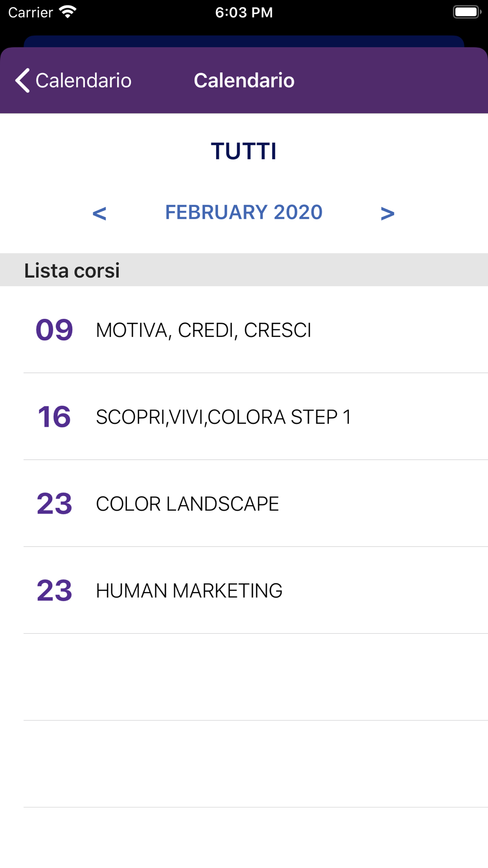Tap date 23 beside COLOR LANDSCAPE
Screen dimensions: 488x868
click(x=54, y=504)
